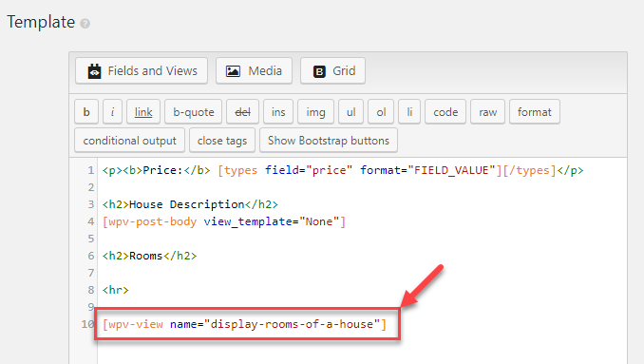Open the Media button
The image size is (644, 364).
254,70
